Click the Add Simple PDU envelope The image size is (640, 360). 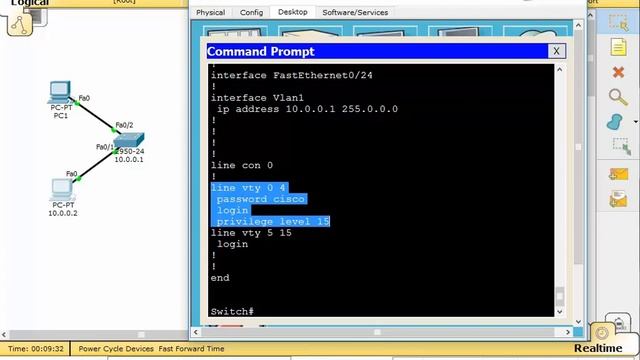[619, 174]
